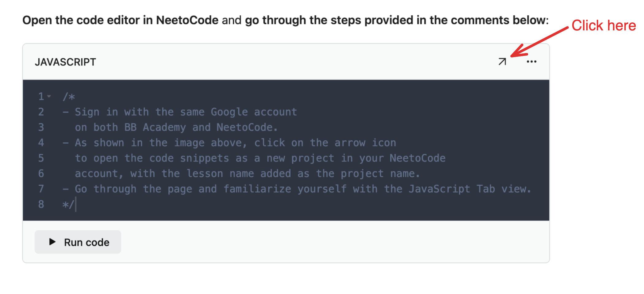Click the line "Sign in with the same Google account"
The height and width of the screenshot is (294, 644).
click(186, 112)
